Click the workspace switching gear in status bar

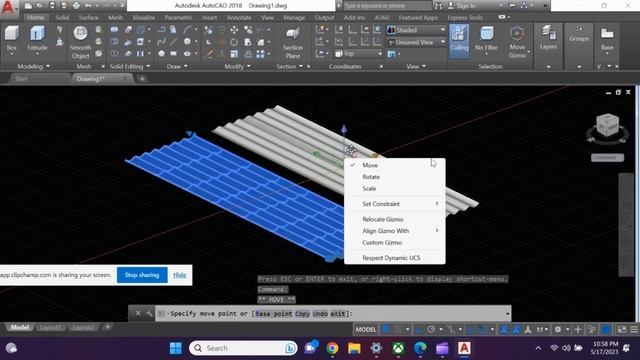click(x=558, y=329)
